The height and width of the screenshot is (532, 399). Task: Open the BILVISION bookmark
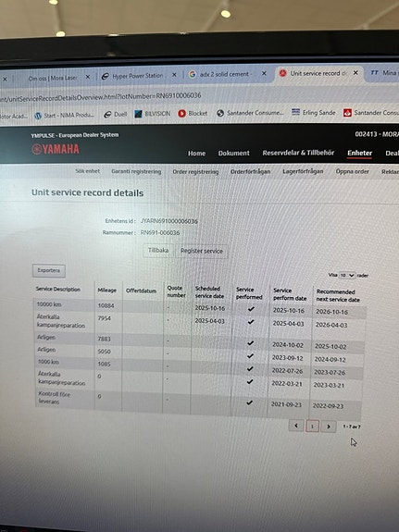pyautogui.click(x=153, y=114)
